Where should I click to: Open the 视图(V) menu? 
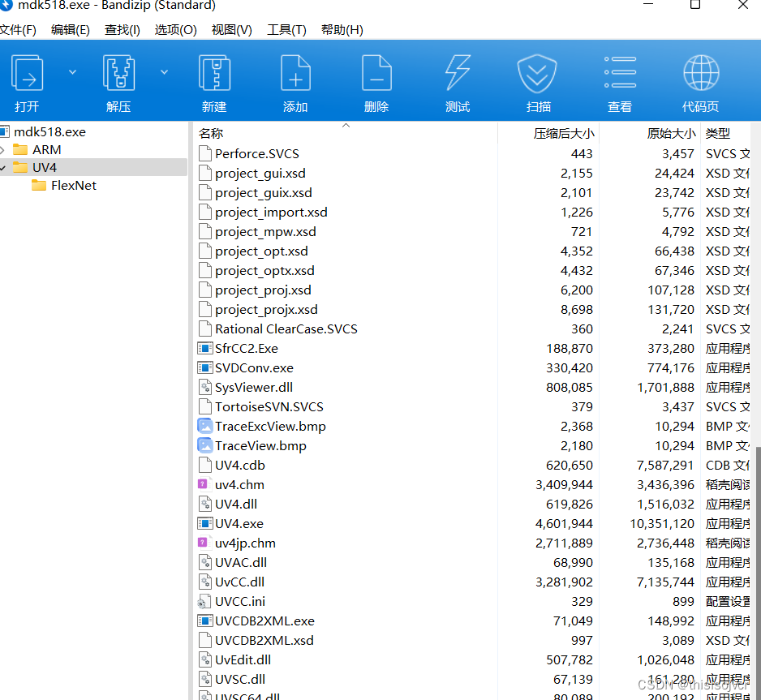click(231, 30)
